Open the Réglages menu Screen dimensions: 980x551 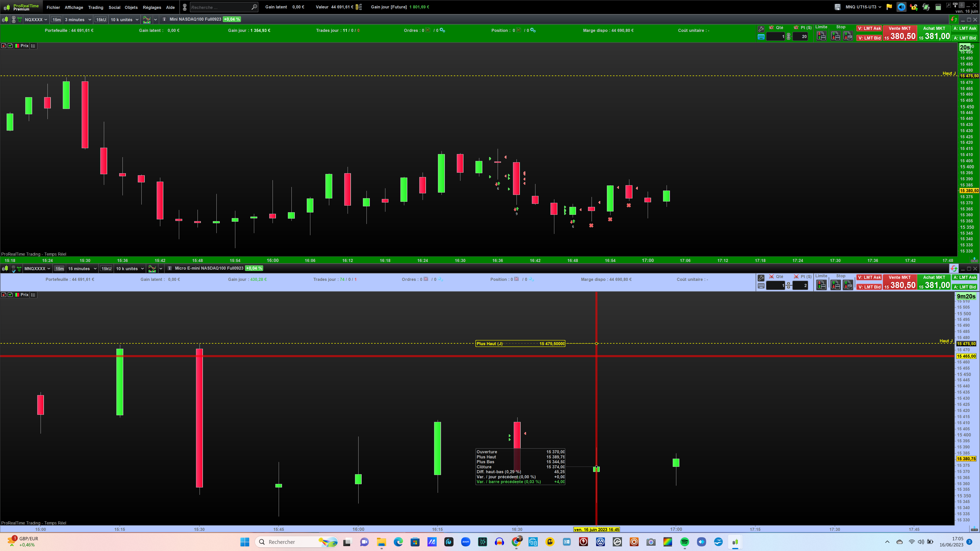[152, 7]
